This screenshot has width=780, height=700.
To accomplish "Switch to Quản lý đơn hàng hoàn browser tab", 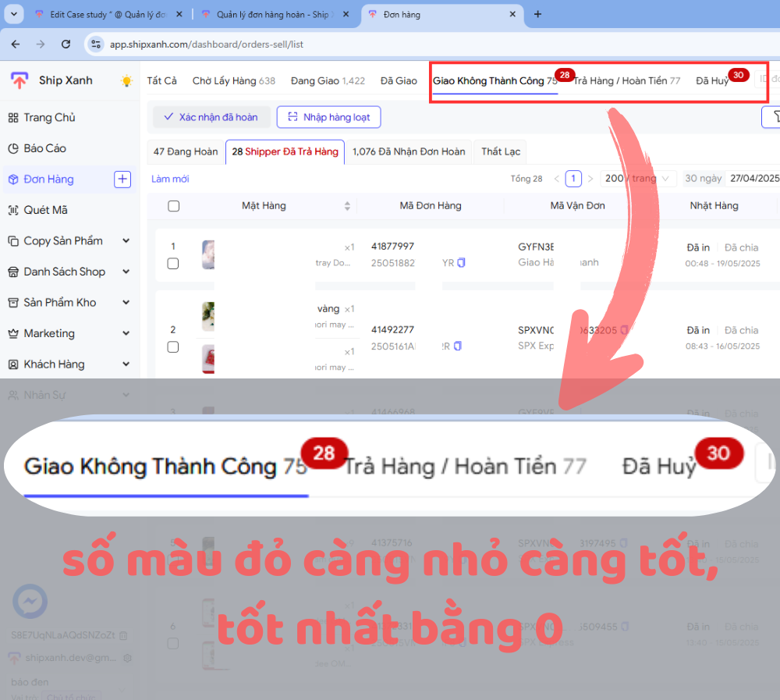I will pyautogui.click(x=276, y=15).
